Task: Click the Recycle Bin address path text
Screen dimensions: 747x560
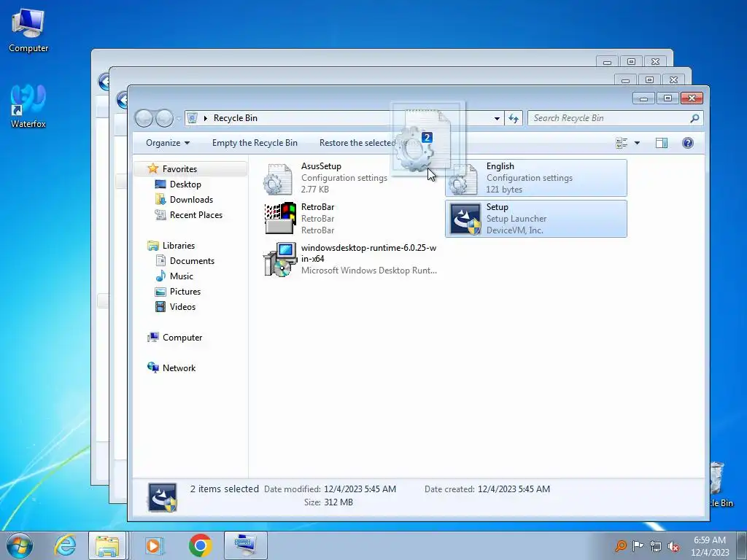Action: pos(236,118)
